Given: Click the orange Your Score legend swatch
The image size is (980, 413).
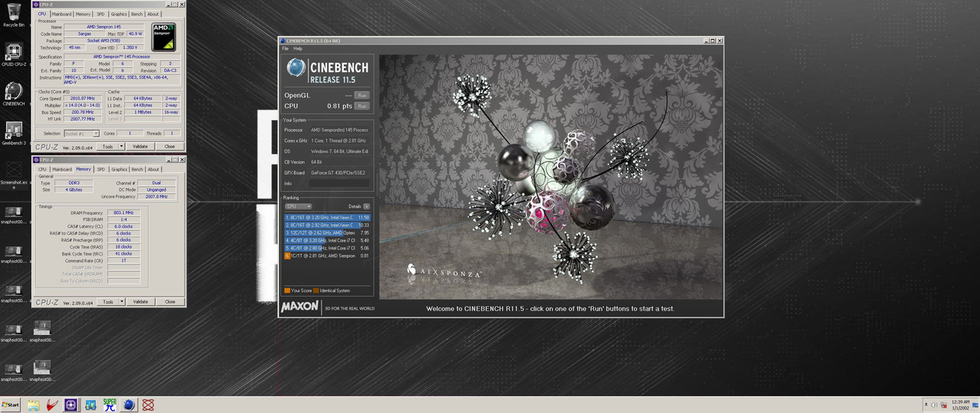Looking at the screenshot, I should (x=287, y=291).
